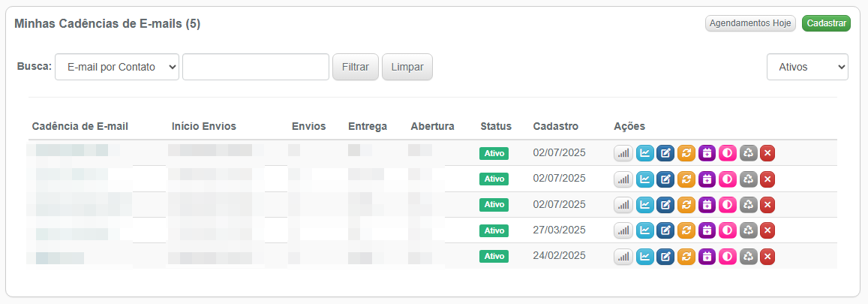Toggle pink half-circle icon for 27/03/2025 cadence
This screenshot has height=304, width=868.
tap(727, 230)
